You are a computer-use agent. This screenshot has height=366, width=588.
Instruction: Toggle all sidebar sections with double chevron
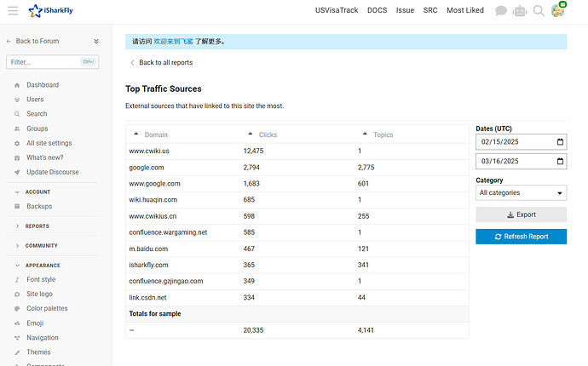(96, 41)
